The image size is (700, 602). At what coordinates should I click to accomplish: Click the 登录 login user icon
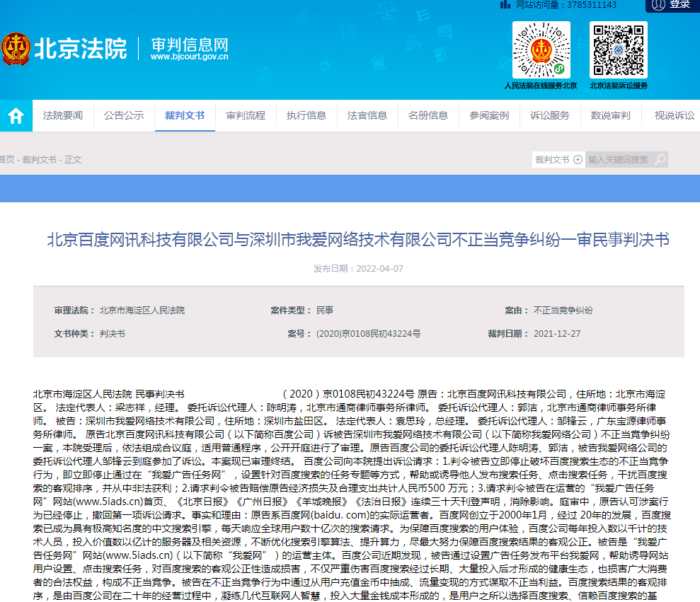[658, 4]
